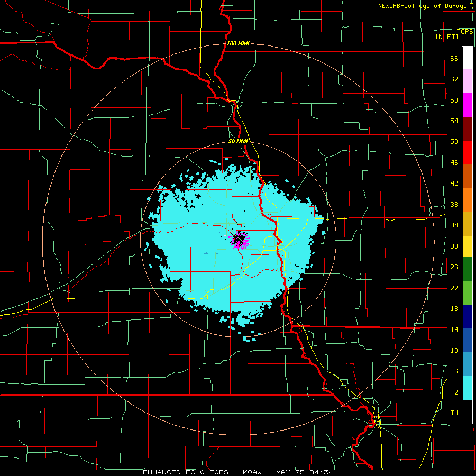Click the 38 value on the scale
476x476 pixels.
coord(454,205)
